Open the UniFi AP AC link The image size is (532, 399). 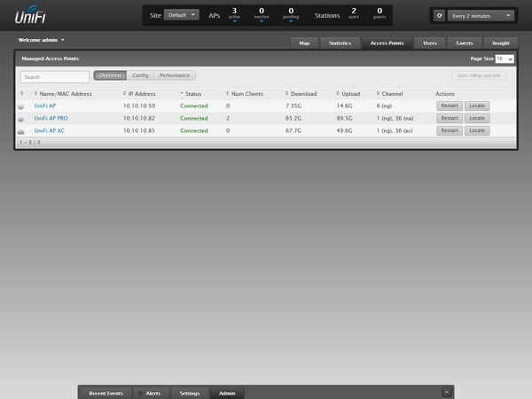tap(49, 130)
